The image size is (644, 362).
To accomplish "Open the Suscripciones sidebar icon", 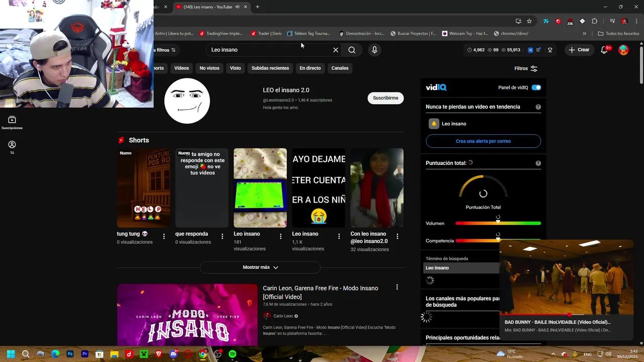I will click(x=12, y=122).
